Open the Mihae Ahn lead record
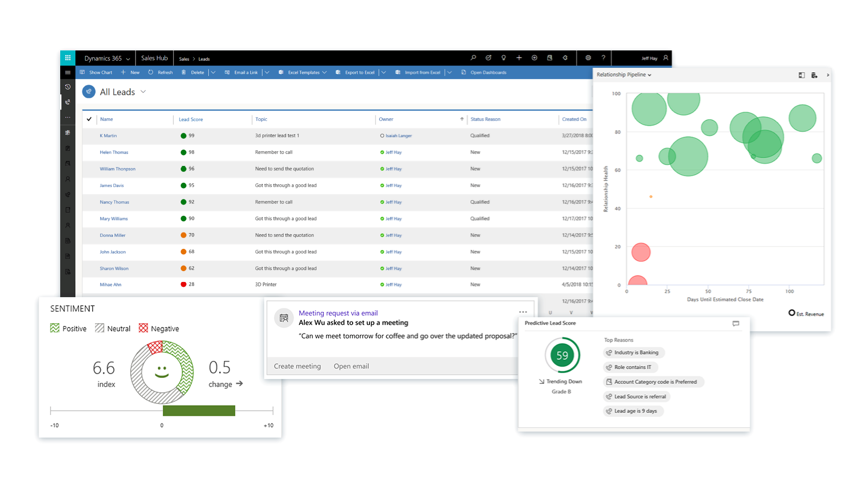The width and height of the screenshot is (868, 488). pos(111,285)
